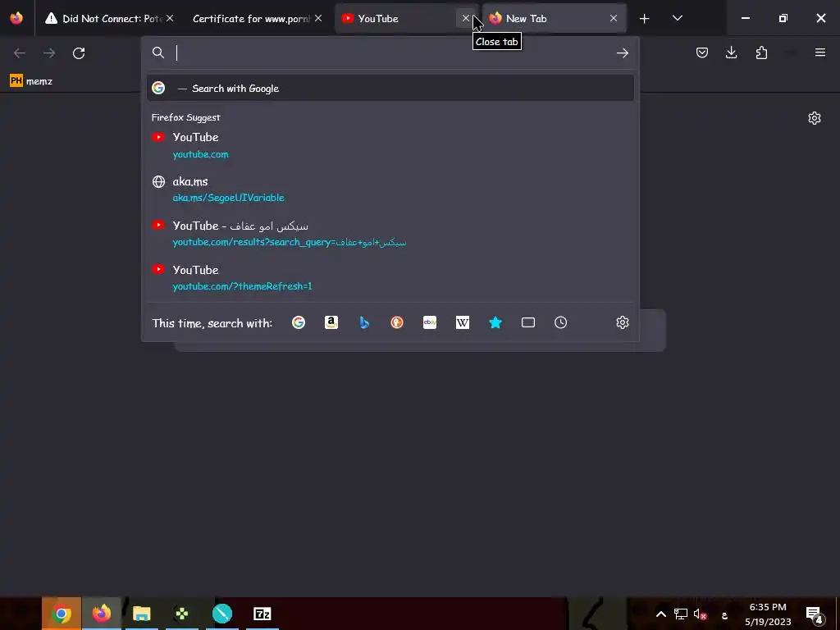Open the Extensions menu

pos(761,52)
